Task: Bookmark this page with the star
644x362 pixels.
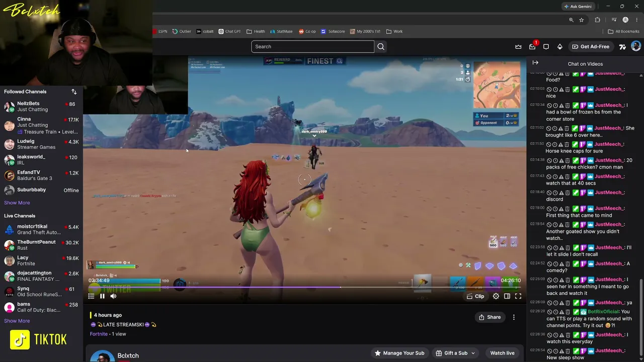Action: (582, 20)
